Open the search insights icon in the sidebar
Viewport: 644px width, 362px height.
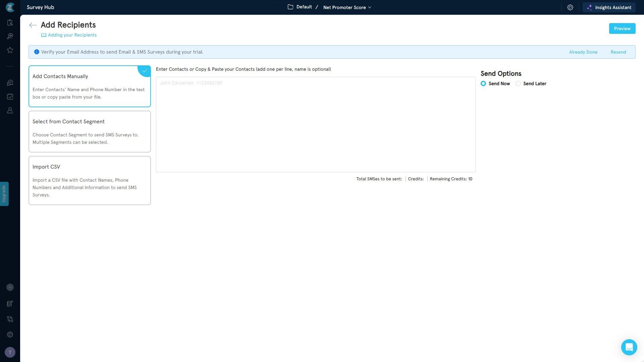click(x=10, y=36)
